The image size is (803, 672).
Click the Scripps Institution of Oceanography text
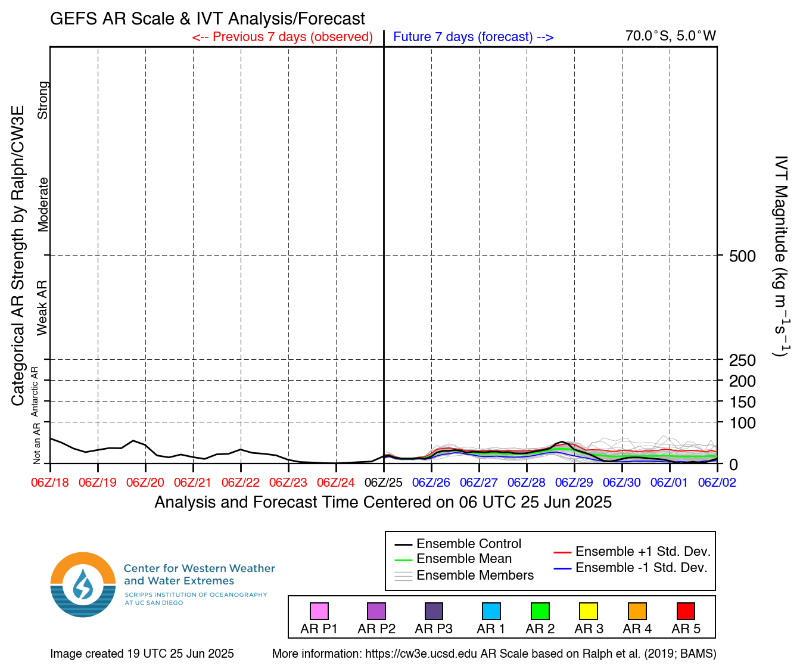tap(196, 599)
